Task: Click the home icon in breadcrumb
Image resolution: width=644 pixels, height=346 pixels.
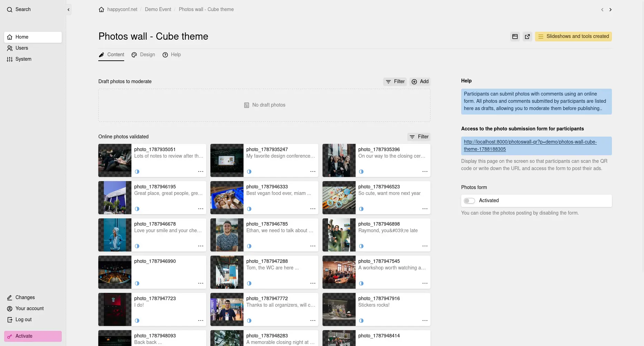Action: tap(101, 10)
